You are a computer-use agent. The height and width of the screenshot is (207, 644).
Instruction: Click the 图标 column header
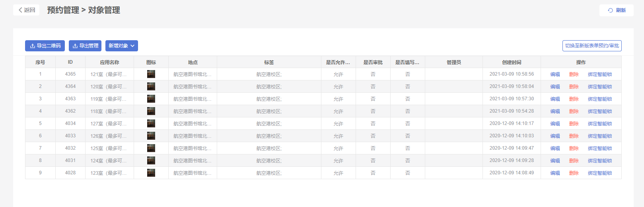(151, 62)
